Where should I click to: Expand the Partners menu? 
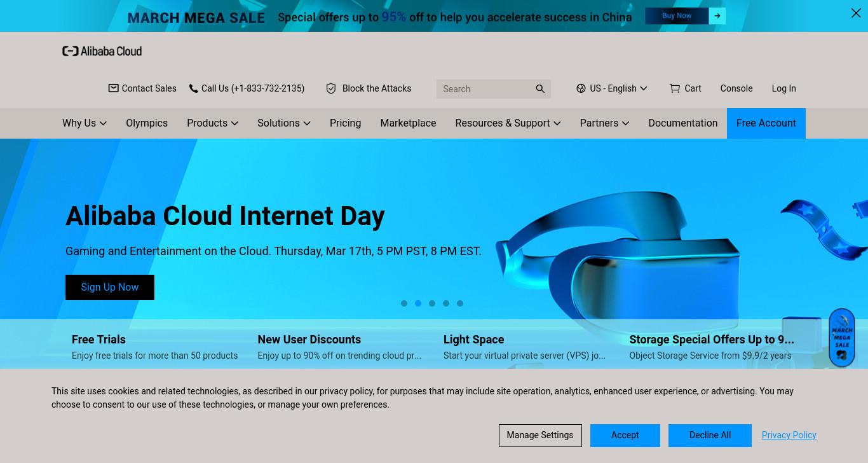point(604,123)
